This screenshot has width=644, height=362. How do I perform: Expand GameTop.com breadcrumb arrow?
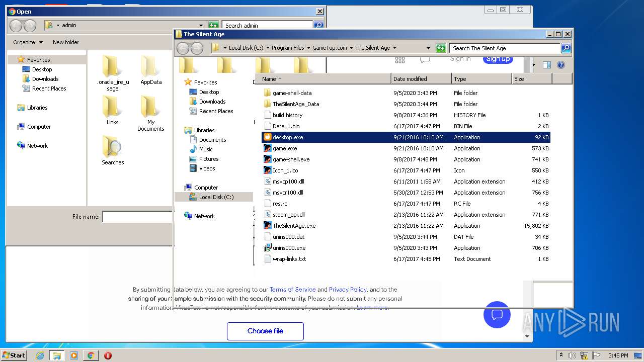tap(351, 48)
